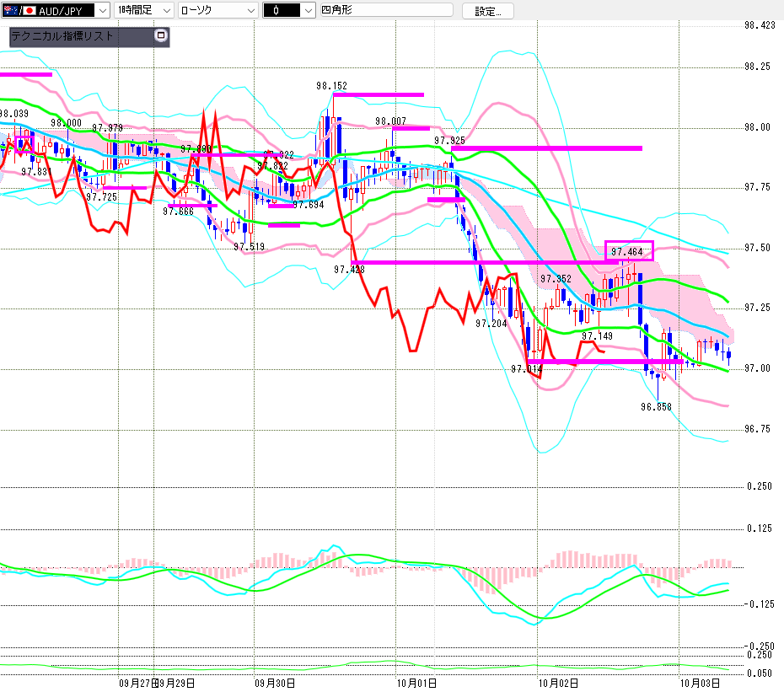The image size is (784, 692).
Task: Select the magenta line beside 97.428 label
Action: click(x=472, y=263)
